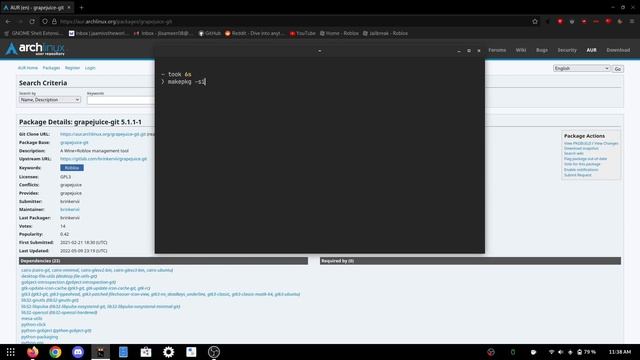Reload the AUR page
This screenshot has width=640, height=360.
[x=32, y=21]
